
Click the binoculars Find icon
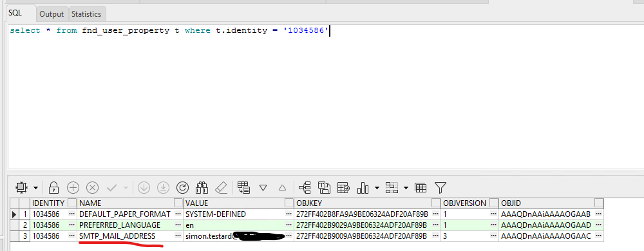(x=202, y=188)
